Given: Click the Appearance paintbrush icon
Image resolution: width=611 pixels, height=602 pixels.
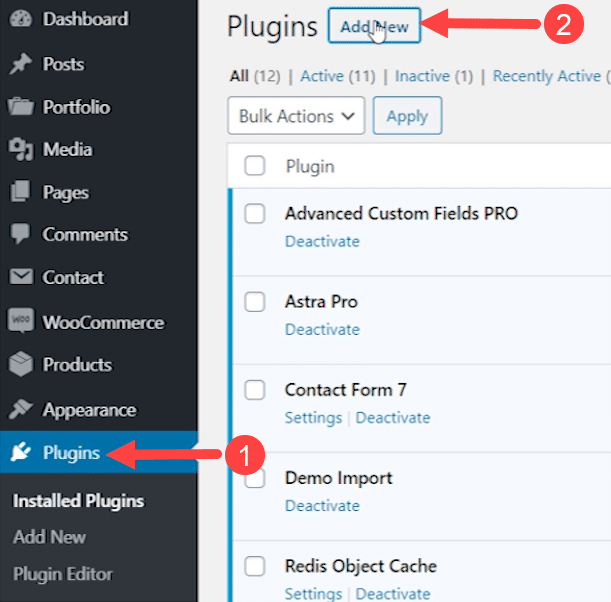Looking at the screenshot, I should [x=20, y=409].
